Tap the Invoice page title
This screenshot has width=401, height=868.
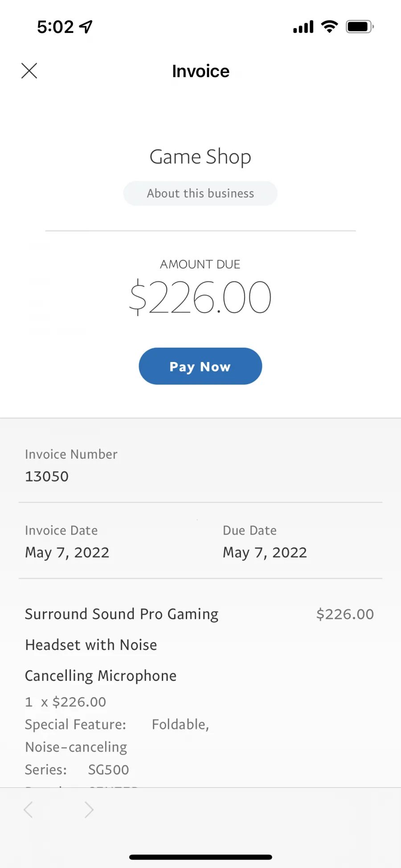click(x=201, y=71)
